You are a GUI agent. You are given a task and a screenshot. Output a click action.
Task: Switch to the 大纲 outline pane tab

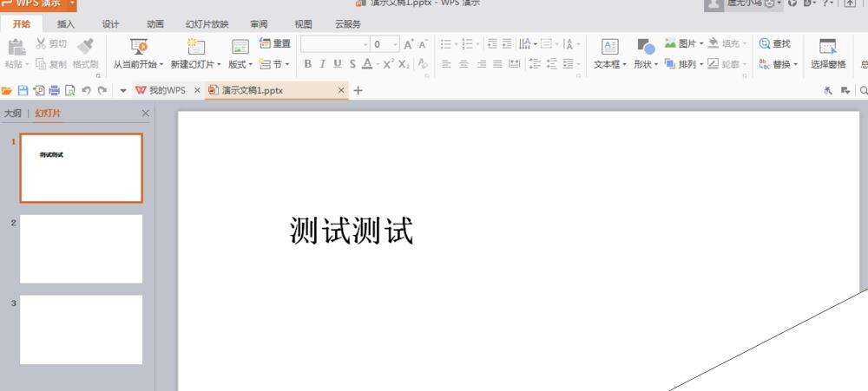13,114
